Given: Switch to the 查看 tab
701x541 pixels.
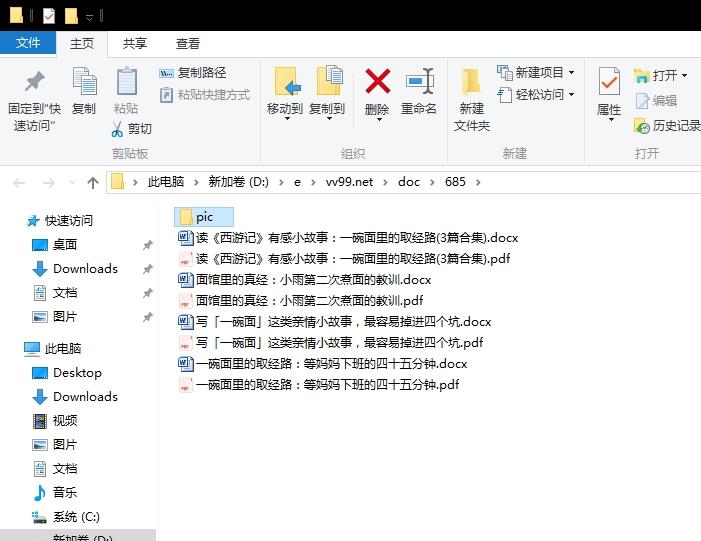Looking at the screenshot, I should 188,44.
